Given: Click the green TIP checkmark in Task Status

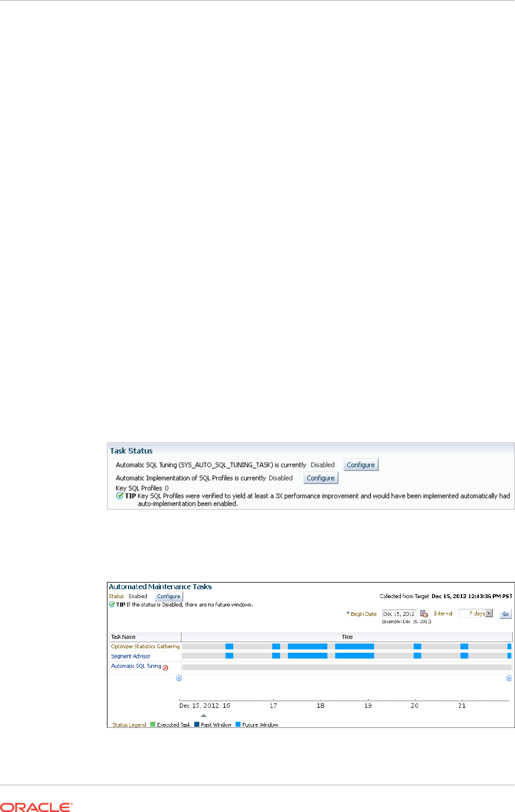Looking at the screenshot, I should [120, 496].
